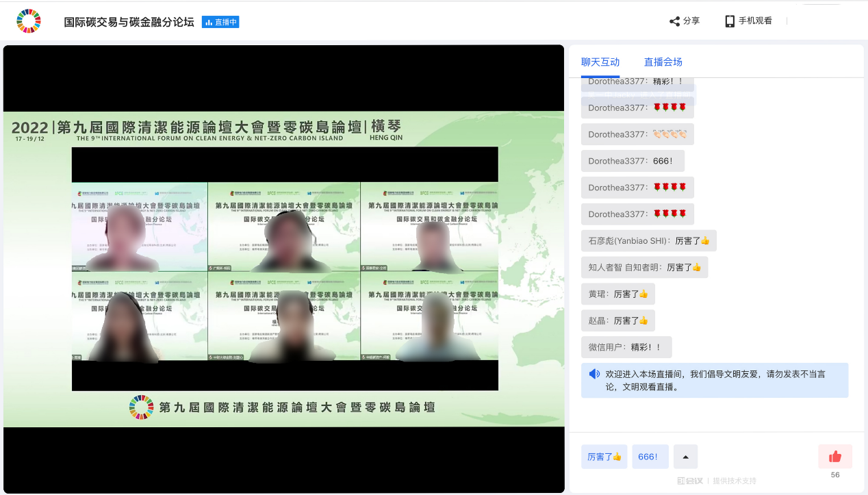Expand quick replies with the up arrow
Image resolution: width=868 pixels, height=495 pixels.
click(x=685, y=456)
